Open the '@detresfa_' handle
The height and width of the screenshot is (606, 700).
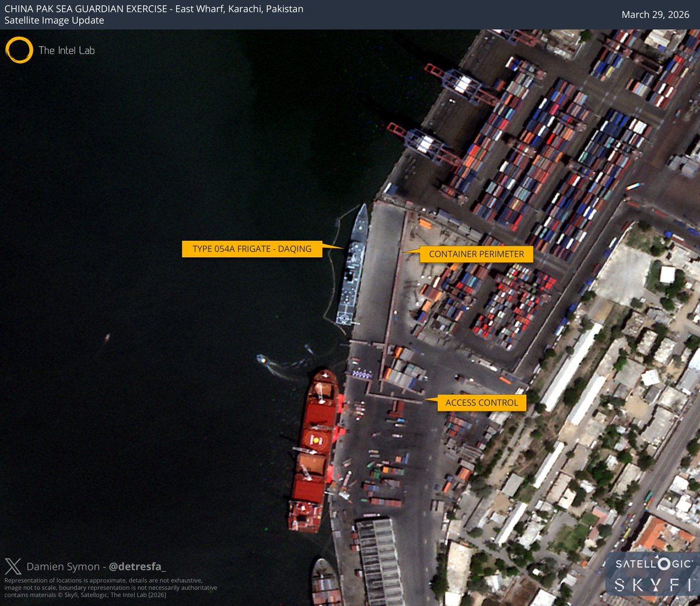click(x=137, y=566)
